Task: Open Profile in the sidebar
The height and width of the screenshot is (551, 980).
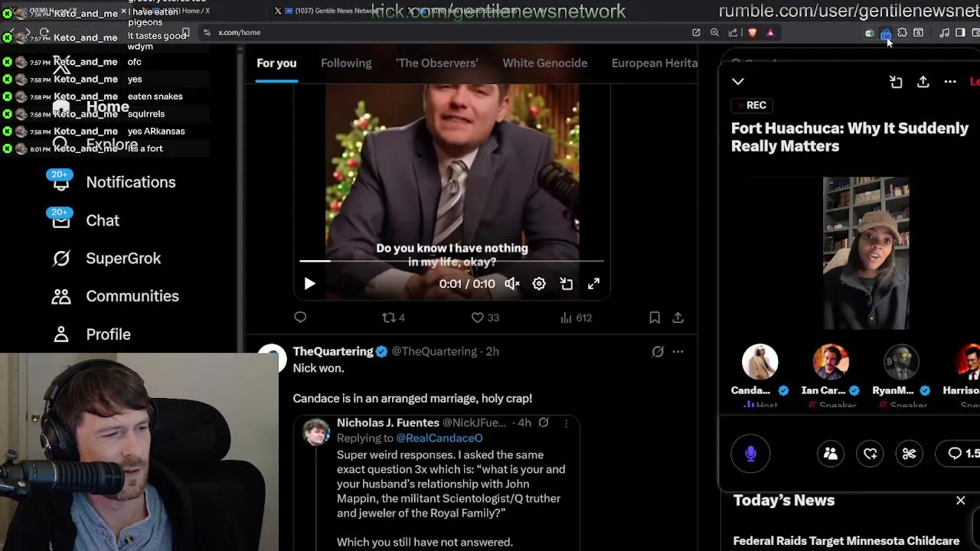Action: pos(92,334)
